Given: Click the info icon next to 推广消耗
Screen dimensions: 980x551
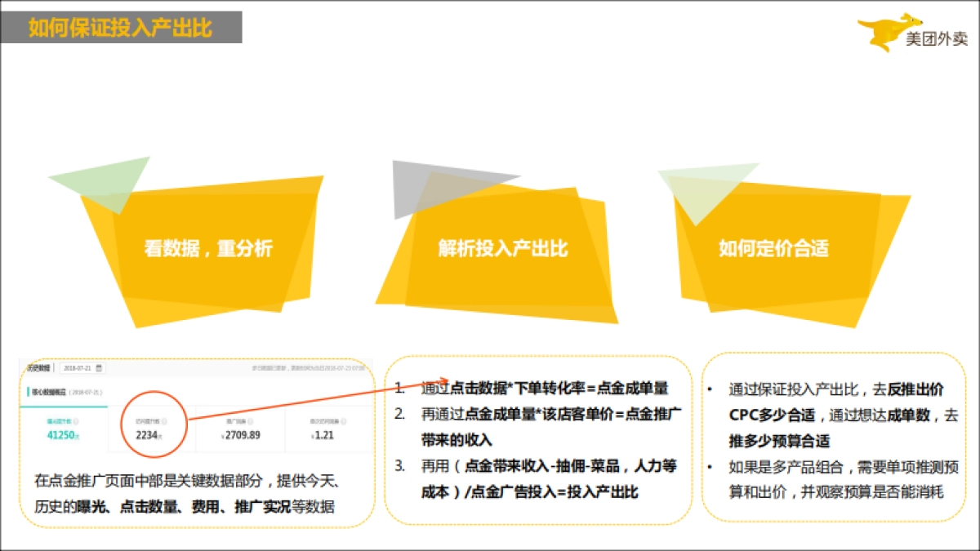Looking at the screenshot, I should click(x=252, y=422).
